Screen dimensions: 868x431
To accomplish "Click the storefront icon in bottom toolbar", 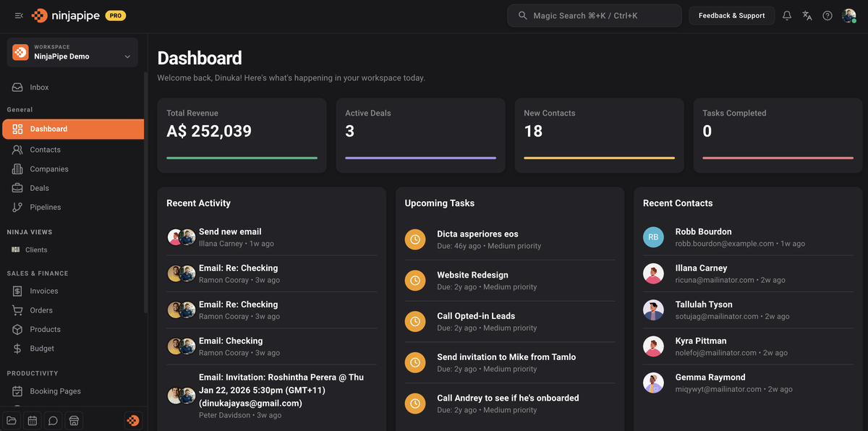I will tap(74, 420).
